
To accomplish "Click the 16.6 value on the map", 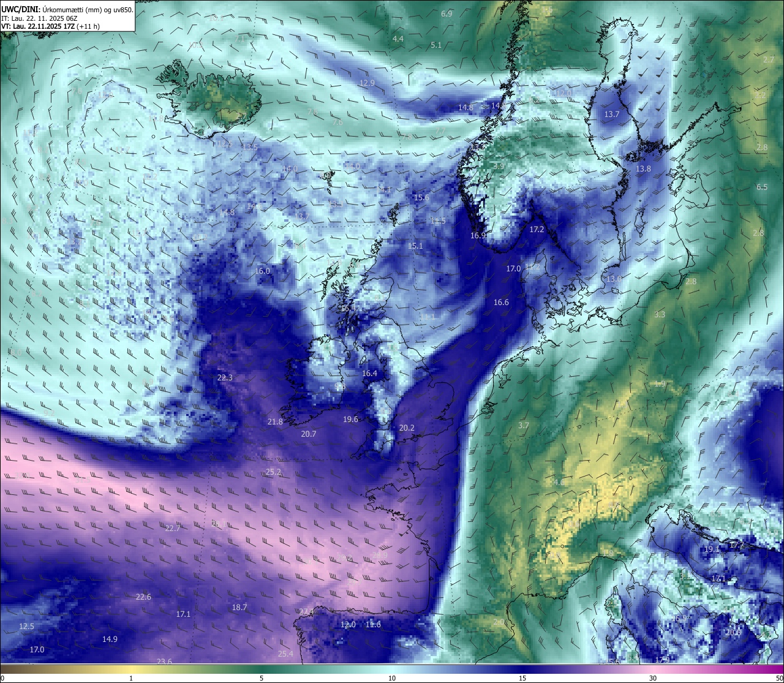I will 501,302.
